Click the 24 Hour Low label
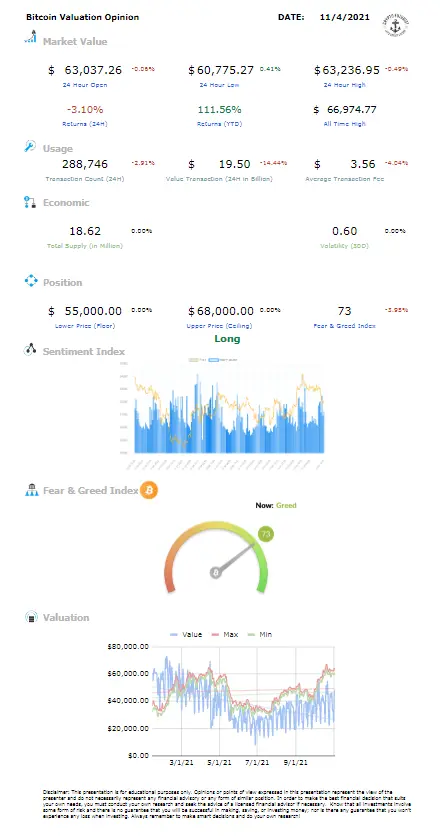 [x=219, y=85]
